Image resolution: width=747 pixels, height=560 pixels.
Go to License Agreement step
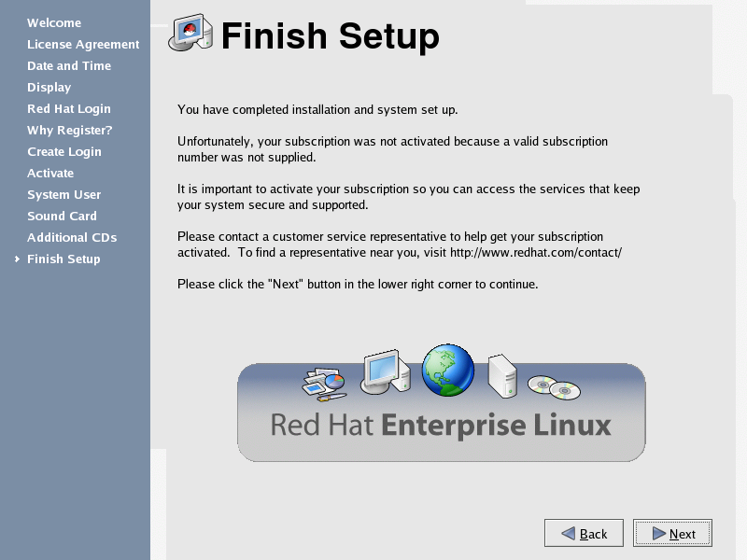point(83,45)
